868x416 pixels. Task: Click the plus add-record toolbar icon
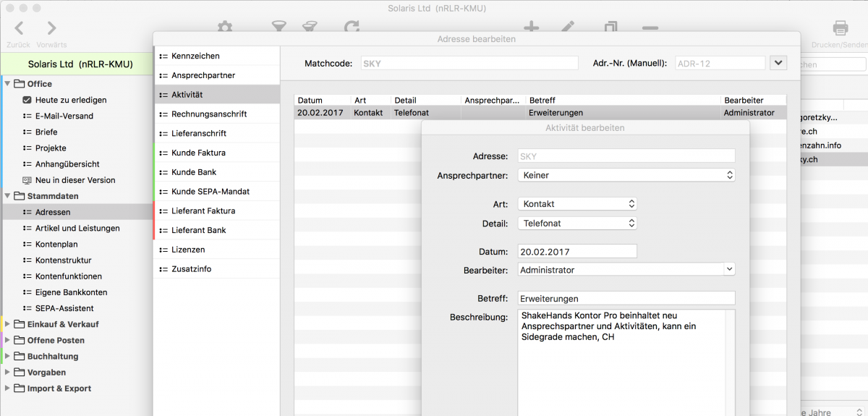(x=531, y=27)
